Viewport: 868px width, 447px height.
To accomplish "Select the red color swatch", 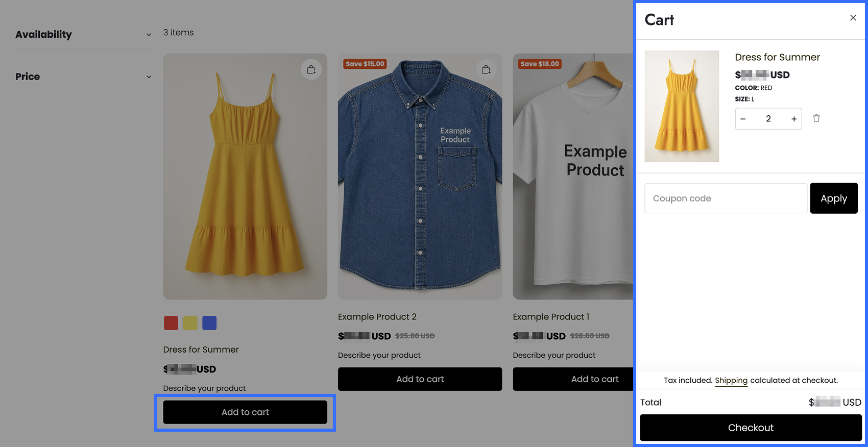I will coord(171,323).
